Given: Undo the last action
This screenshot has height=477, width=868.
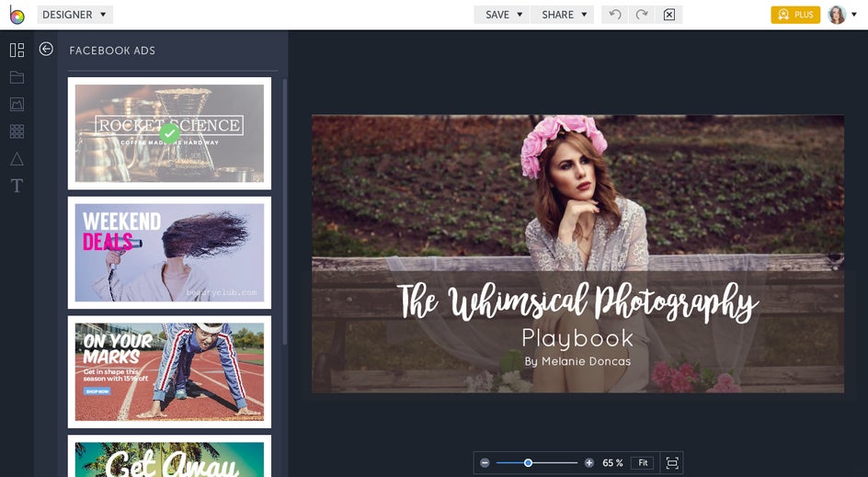Looking at the screenshot, I should [615, 15].
